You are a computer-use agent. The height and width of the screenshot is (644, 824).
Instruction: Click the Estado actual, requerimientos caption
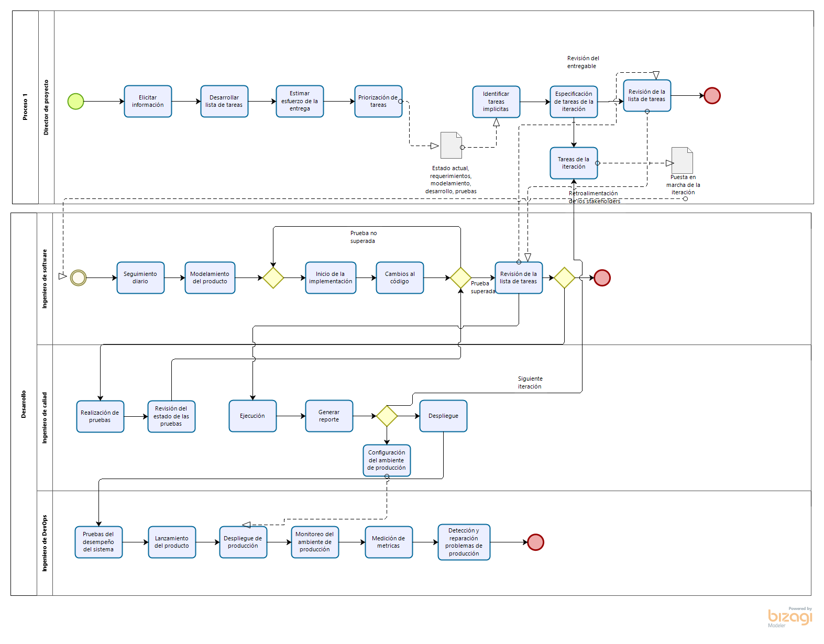pos(451,180)
